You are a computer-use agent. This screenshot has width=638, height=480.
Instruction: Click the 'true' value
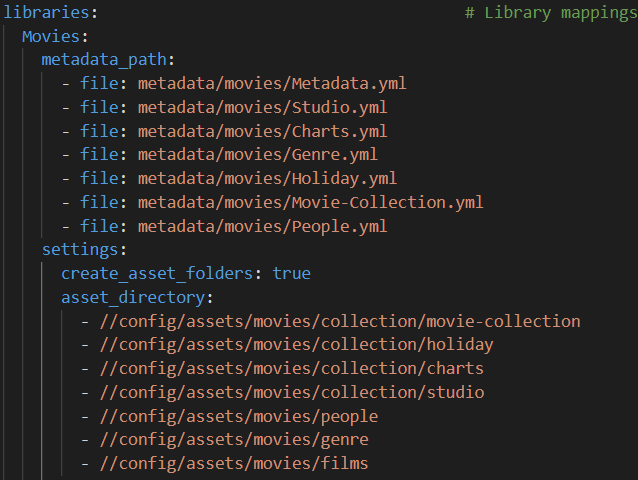click(291, 273)
